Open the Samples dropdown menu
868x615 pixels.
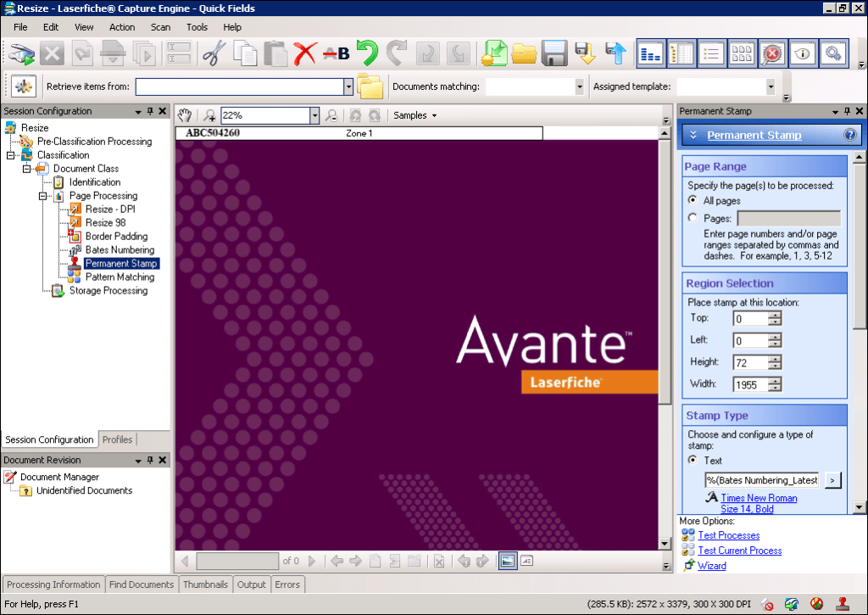click(x=415, y=115)
